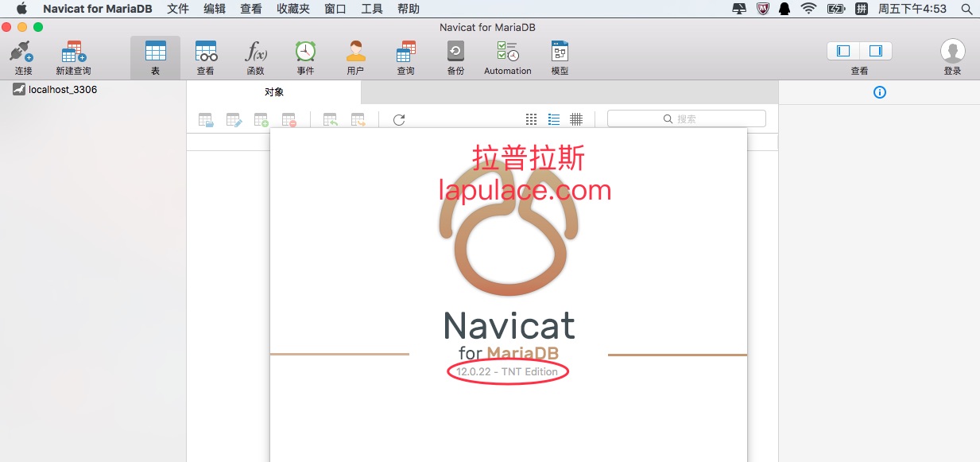This screenshot has height=462, width=980.
Task: Open the 查看 (View) menu in menu bar
Action: tap(251, 9)
